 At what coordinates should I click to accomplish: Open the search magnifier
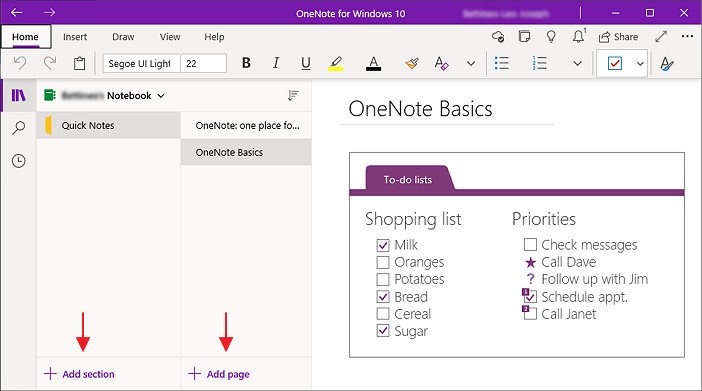click(18, 128)
